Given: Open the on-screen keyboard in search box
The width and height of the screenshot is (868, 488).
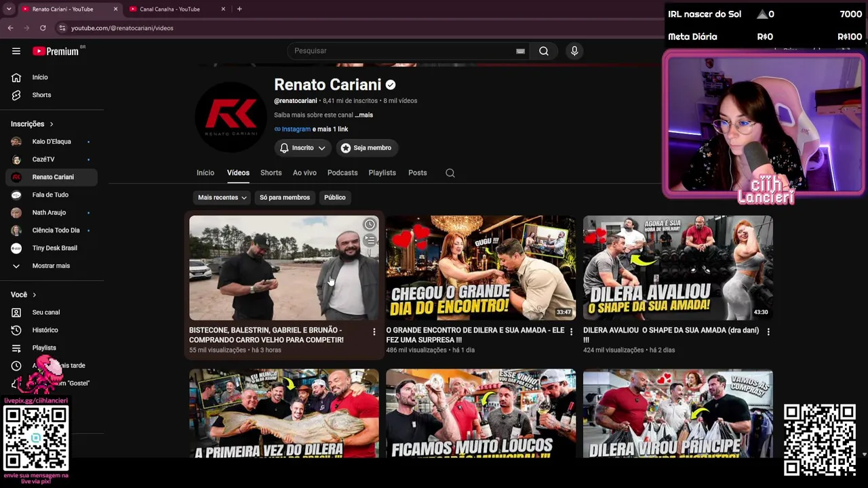Looking at the screenshot, I should click(x=520, y=51).
